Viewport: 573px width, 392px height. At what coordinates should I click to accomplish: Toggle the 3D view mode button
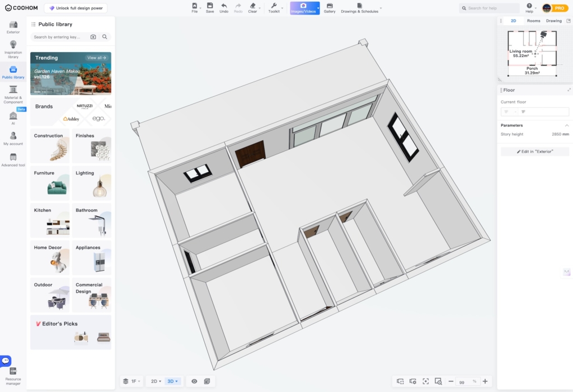tap(172, 381)
